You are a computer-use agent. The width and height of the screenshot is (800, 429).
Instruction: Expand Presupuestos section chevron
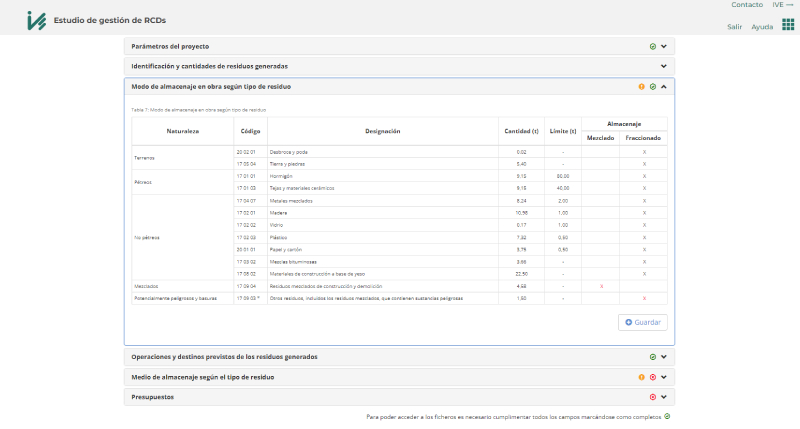click(664, 397)
